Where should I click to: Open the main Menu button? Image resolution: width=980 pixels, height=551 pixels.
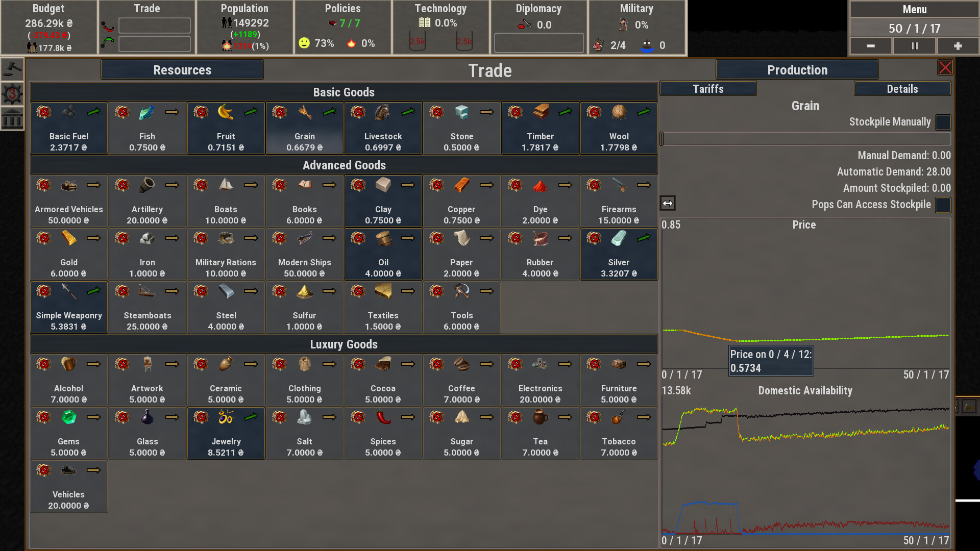coord(914,9)
